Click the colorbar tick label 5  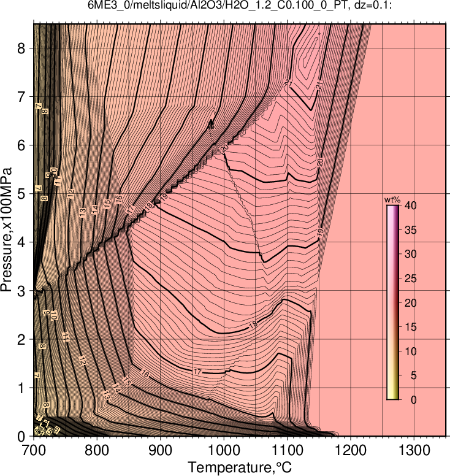tap(414, 375)
